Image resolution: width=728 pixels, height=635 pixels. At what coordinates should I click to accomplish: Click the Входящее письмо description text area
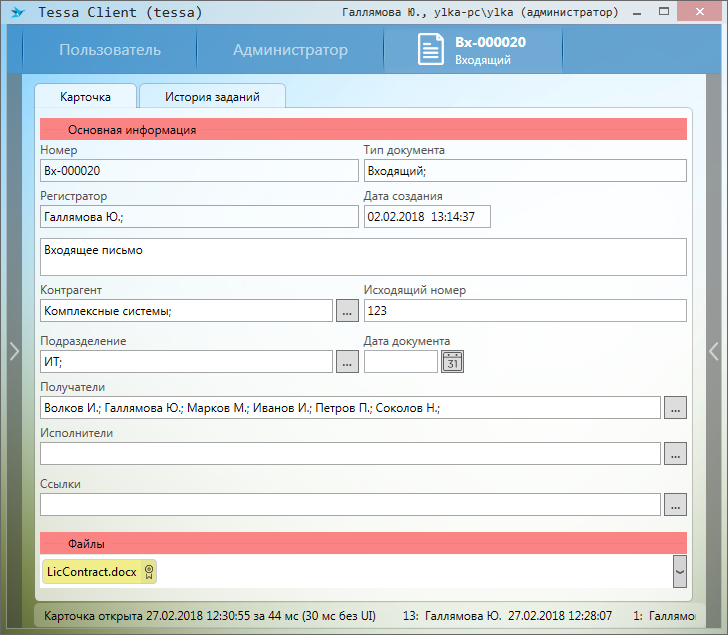click(363, 256)
